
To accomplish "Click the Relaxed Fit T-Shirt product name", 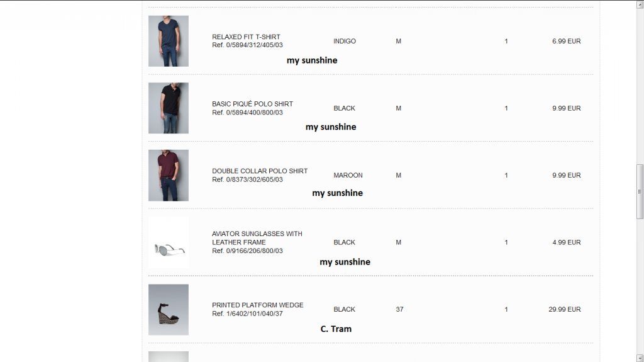I will click(246, 37).
